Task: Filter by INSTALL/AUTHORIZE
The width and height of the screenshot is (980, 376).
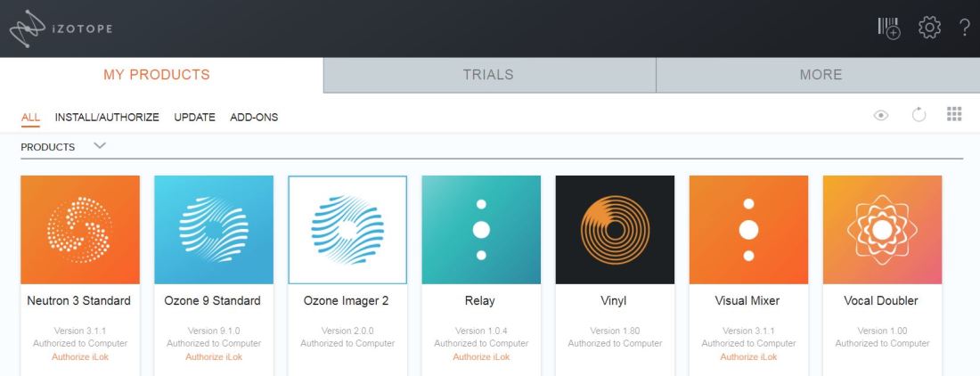Action: point(107,117)
